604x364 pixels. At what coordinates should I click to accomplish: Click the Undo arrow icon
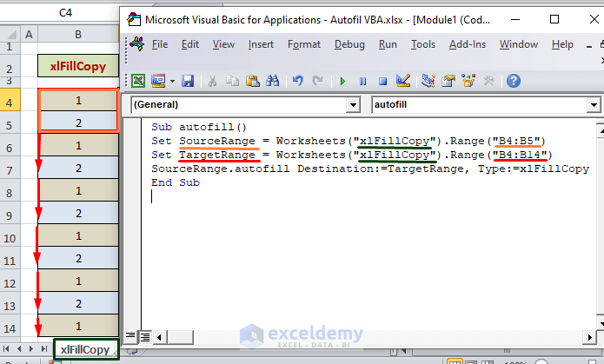(297, 81)
